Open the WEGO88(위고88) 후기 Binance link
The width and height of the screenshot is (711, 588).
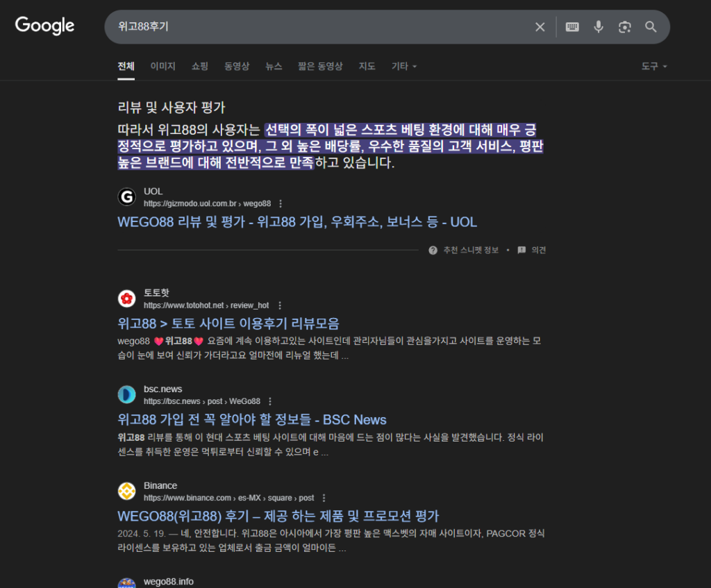(278, 516)
